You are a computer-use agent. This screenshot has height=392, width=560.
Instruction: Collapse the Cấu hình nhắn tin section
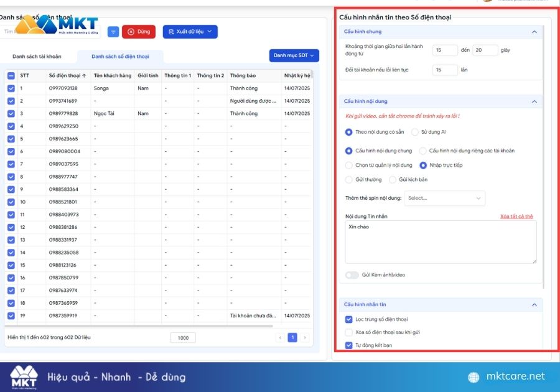click(534, 304)
